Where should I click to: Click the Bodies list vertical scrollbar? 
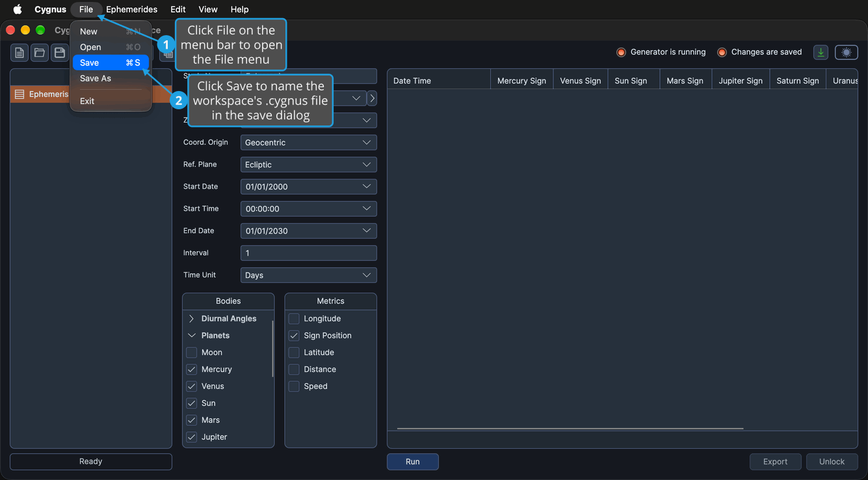273,348
